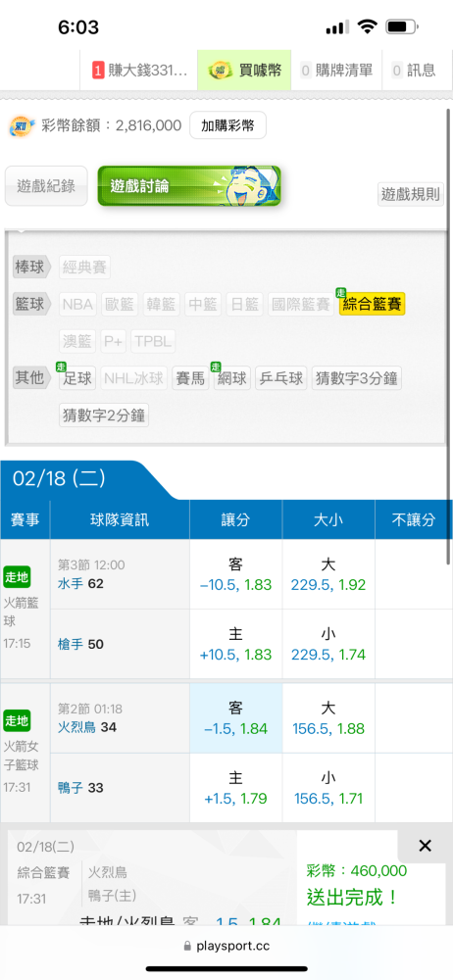Click the 彩幣：460,000 amount text

pyautogui.click(x=357, y=870)
